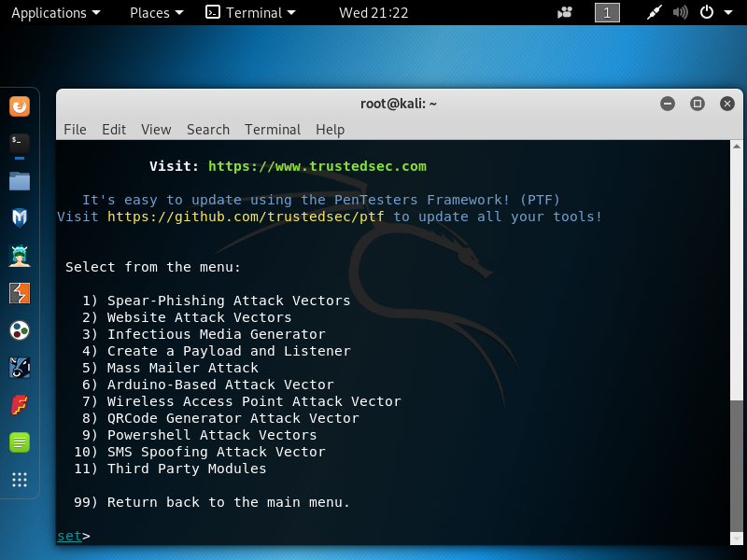
Task: Show all applications grid
Action: click(x=20, y=480)
